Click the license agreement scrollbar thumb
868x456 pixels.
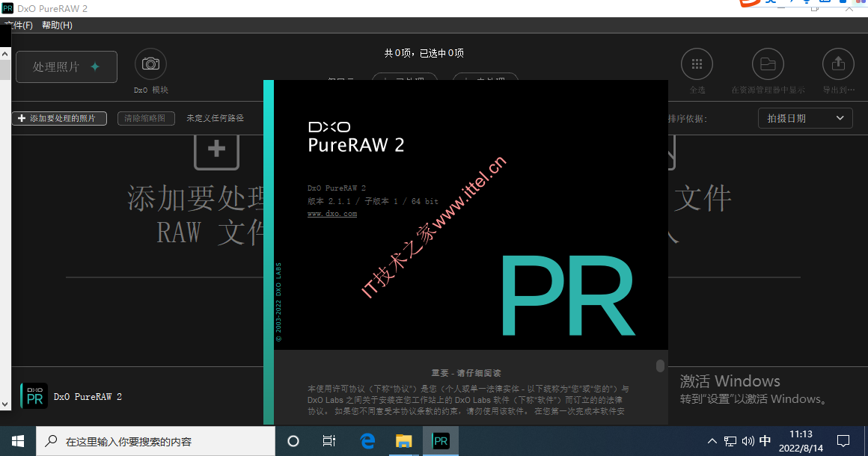point(660,366)
